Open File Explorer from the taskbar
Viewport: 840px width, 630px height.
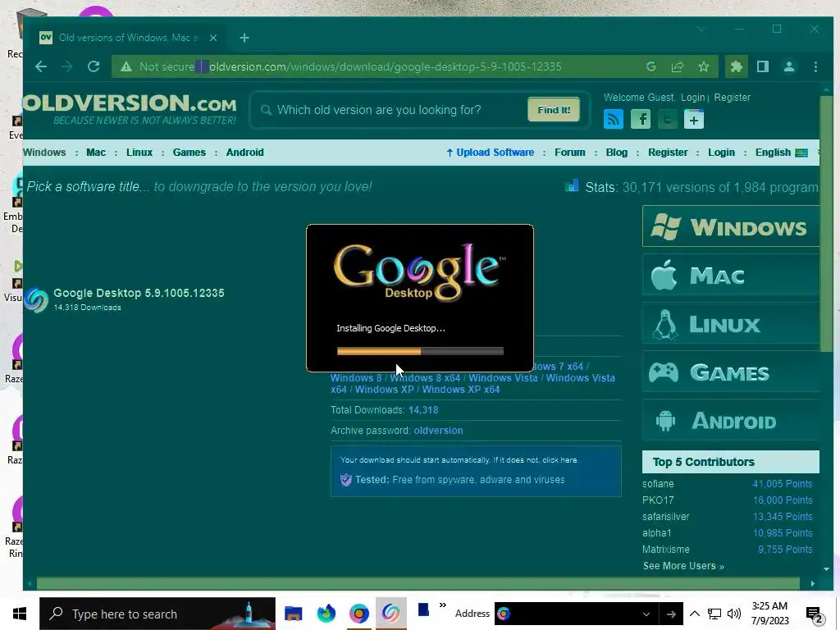[293, 614]
